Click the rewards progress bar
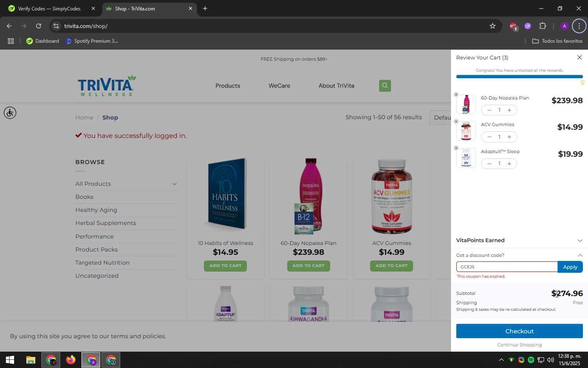 [519, 77]
